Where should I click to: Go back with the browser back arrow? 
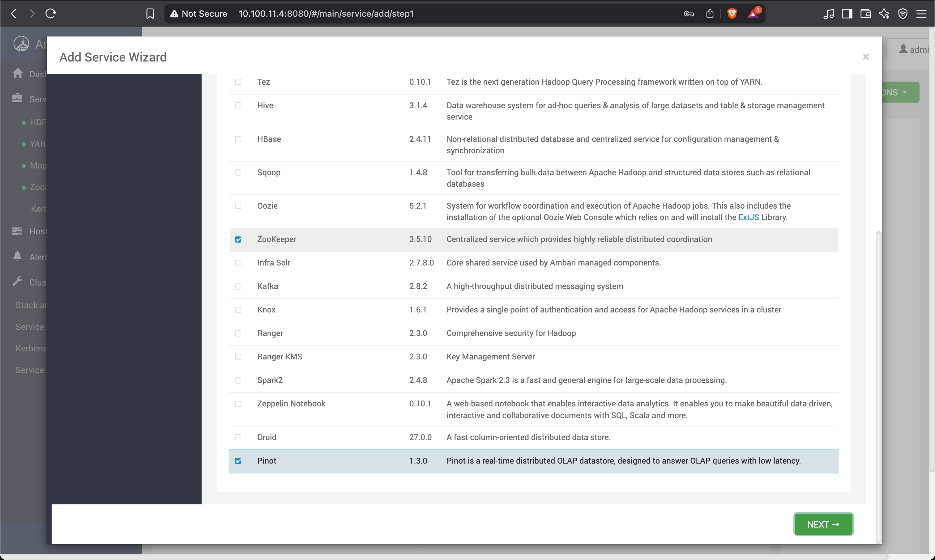pos(14,14)
